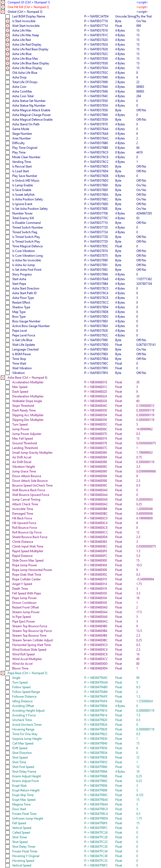Freeze the Asha Coin entry checkbox
This screenshot has width=161, height=868.
point(7,87)
